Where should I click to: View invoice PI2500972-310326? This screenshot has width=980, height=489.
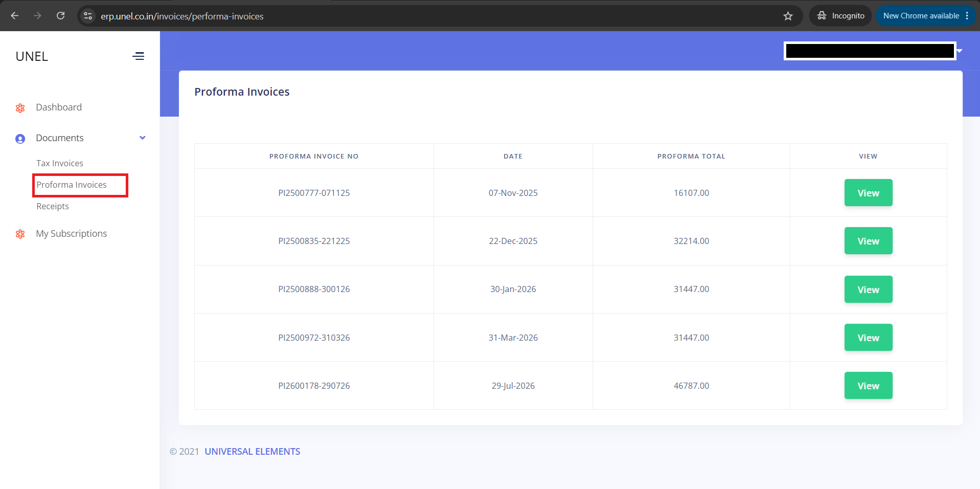coord(868,338)
